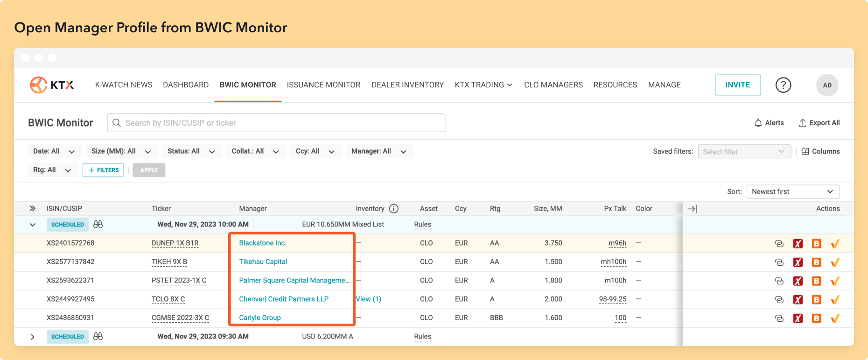Open the KTX Trading menu

pyautogui.click(x=483, y=85)
